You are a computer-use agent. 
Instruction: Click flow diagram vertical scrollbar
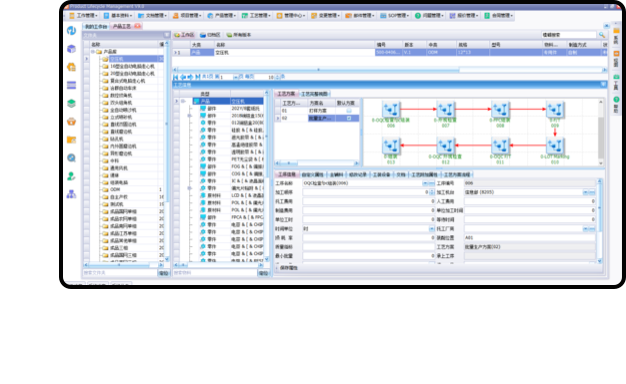(x=600, y=134)
